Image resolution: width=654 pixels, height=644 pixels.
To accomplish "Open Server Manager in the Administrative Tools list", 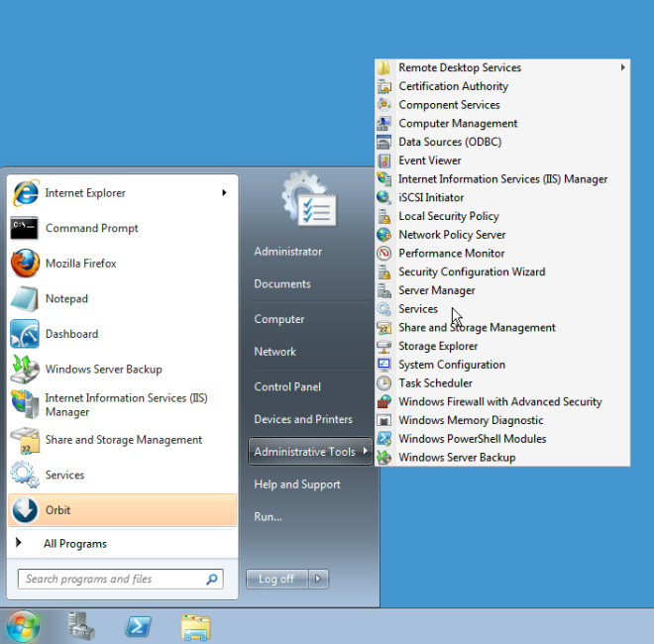I will [502, 290].
